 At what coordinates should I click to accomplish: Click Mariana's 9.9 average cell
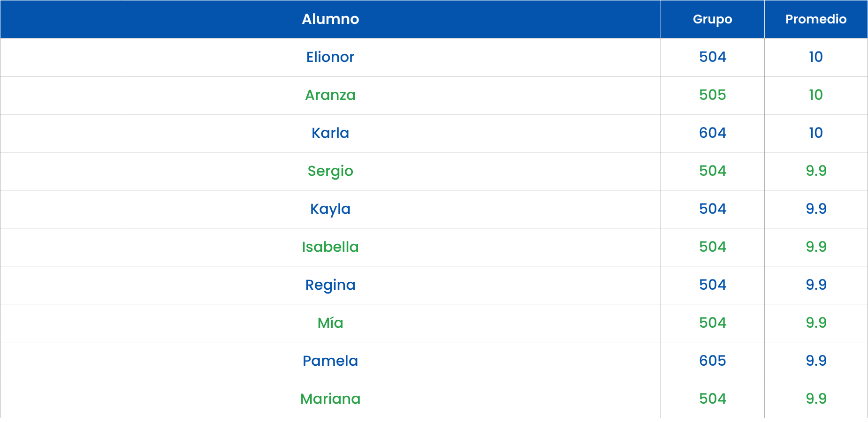click(x=816, y=399)
